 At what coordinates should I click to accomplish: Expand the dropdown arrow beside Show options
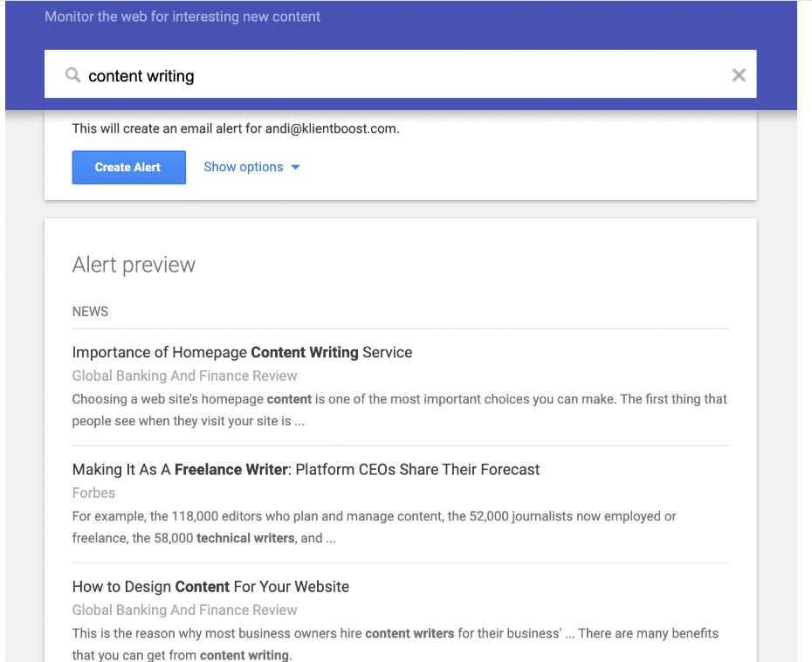tap(295, 168)
